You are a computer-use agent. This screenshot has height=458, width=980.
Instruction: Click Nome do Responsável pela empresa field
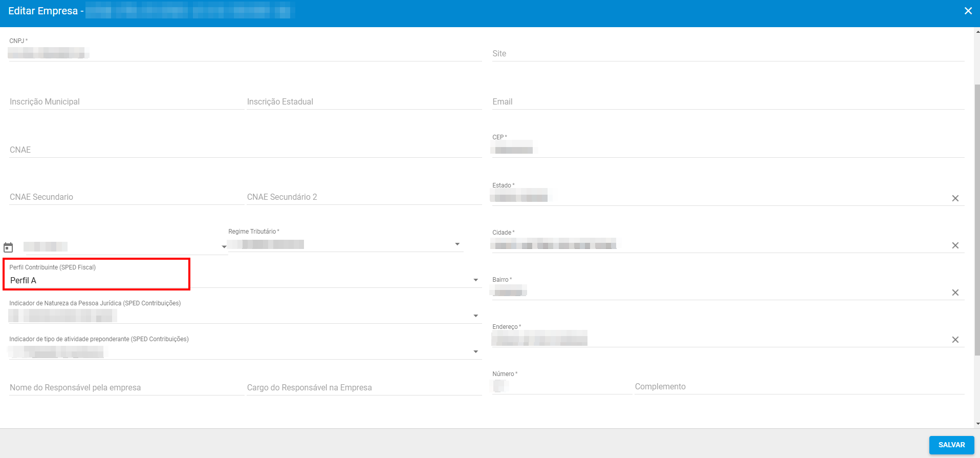tap(126, 387)
